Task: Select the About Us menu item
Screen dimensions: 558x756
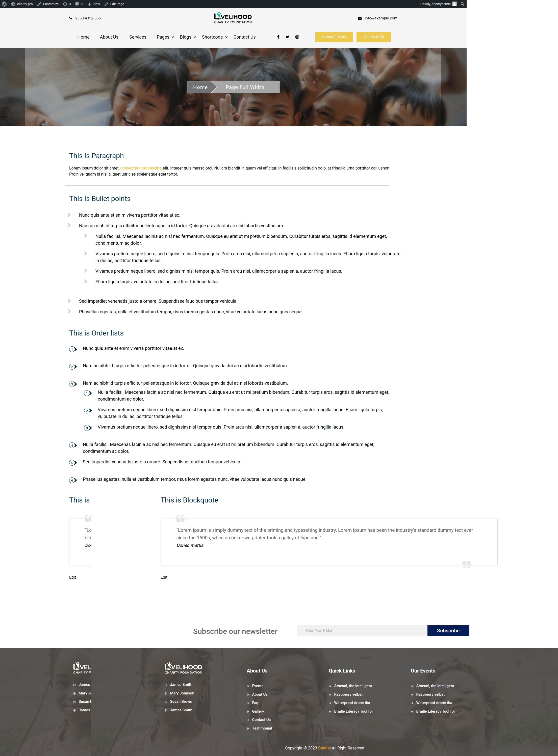Action: [108, 37]
